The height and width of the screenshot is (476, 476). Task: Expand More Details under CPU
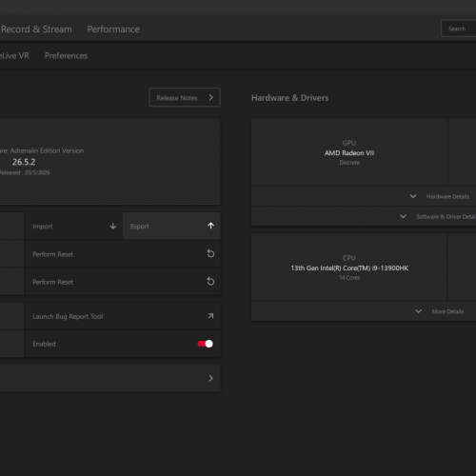439,311
